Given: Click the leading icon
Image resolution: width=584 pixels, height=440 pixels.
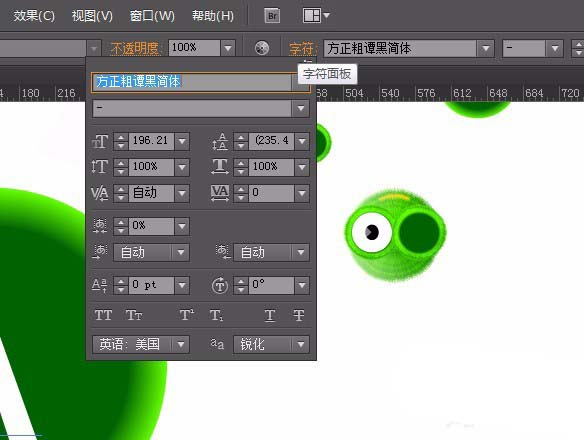Looking at the screenshot, I should pos(220,141).
